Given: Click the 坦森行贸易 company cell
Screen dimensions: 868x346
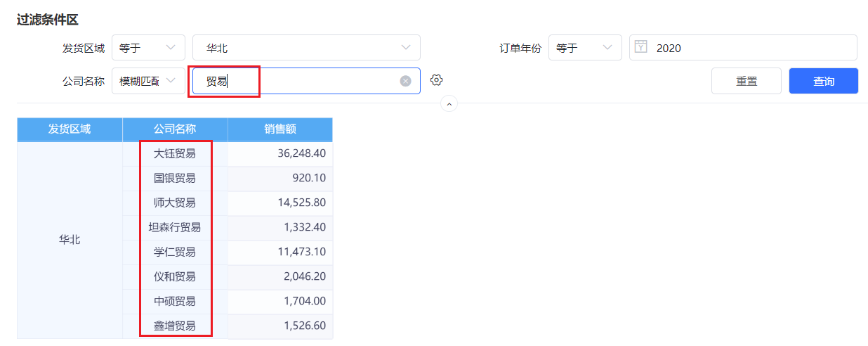Looking at the screenshot, I should [x=175, y=227].
